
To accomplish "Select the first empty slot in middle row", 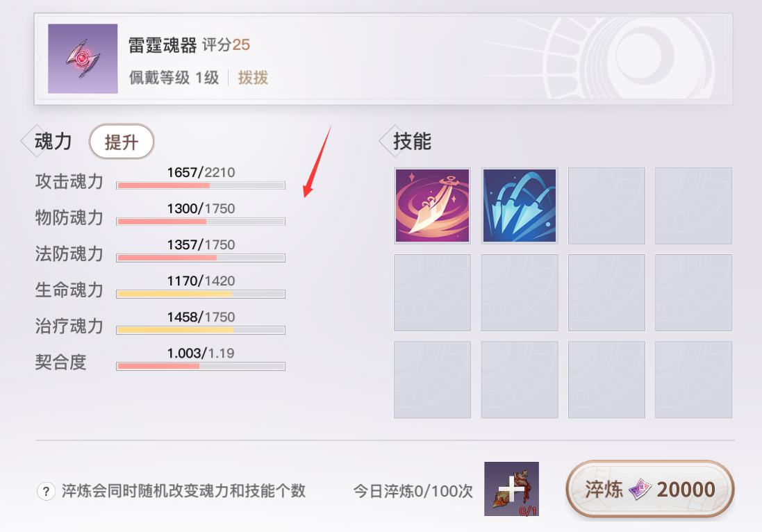I will 432,292.
